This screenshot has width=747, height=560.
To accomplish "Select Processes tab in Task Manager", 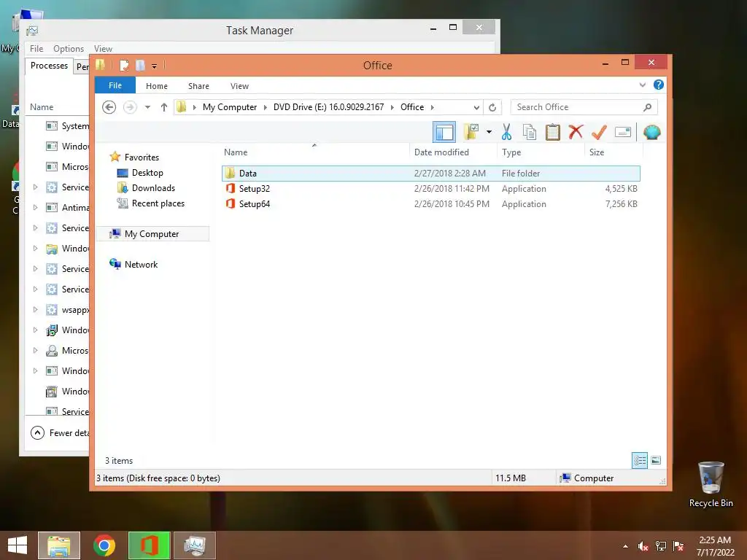I will pyautogui.click(x=49, y=66).
